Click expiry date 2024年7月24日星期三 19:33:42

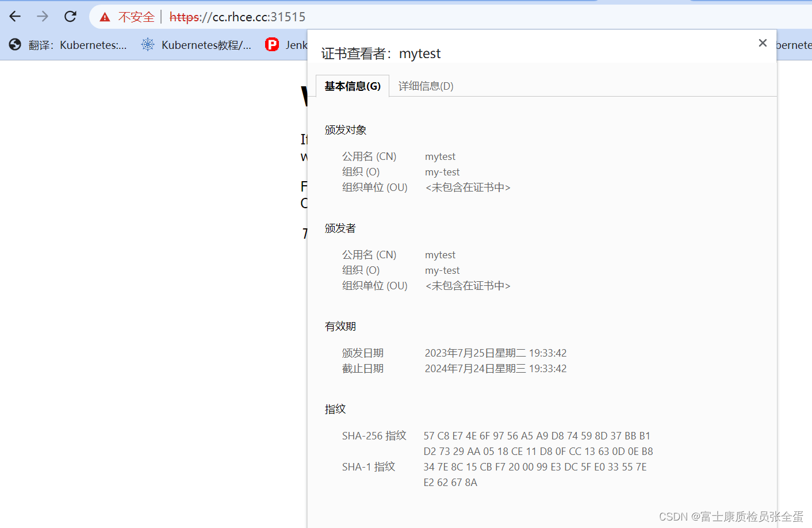pos(496,369)
